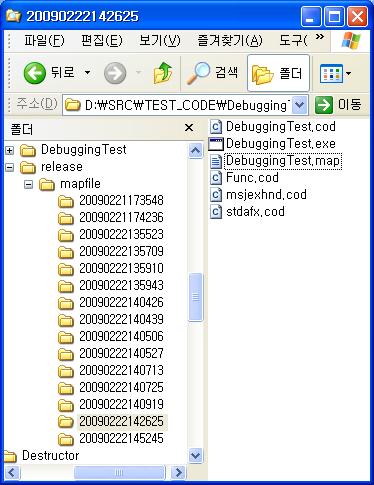The height and width of the screenshot is (485, 374).
Task: Select folder 20090222140506
Action: point(121,336)
